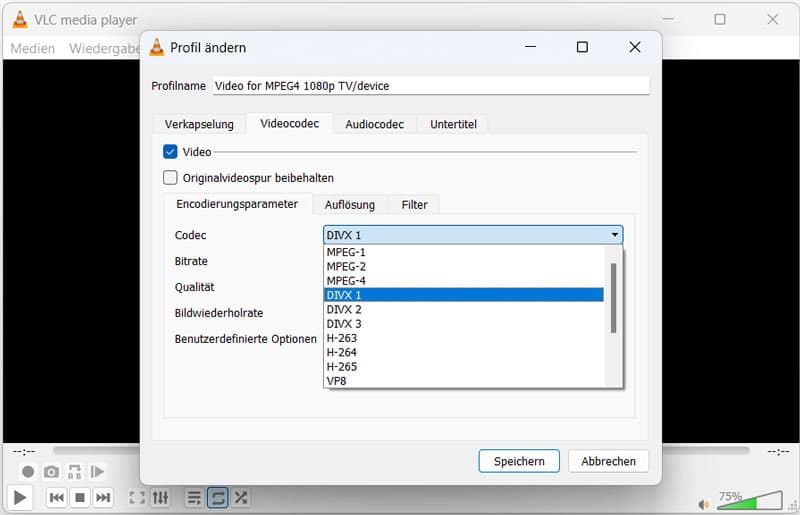The width and height of the screenshot is (800, 515).
Task: Select DIVX 1 in the codec list
Action: pos(464,295)
